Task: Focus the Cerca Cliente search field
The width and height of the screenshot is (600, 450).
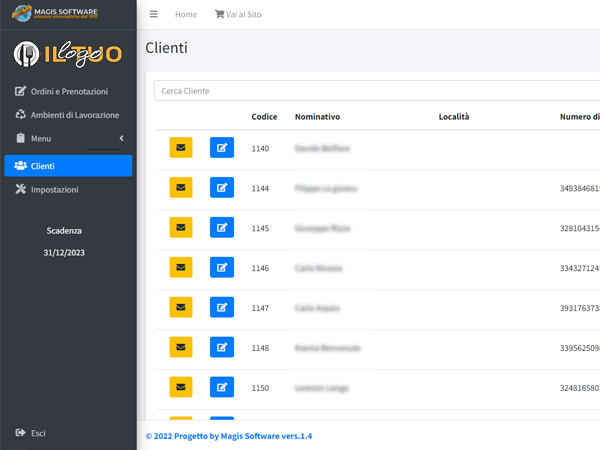Action: [377, 91]
